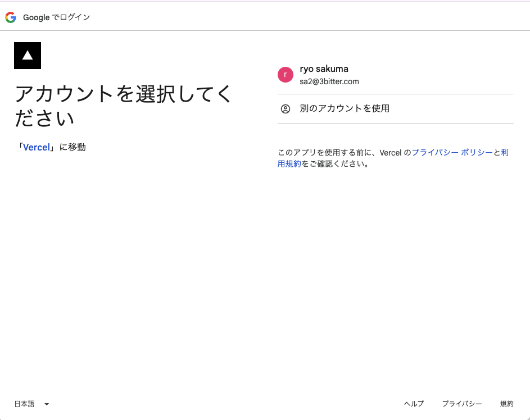Click the ヘルプ footer link

[413, 404]
